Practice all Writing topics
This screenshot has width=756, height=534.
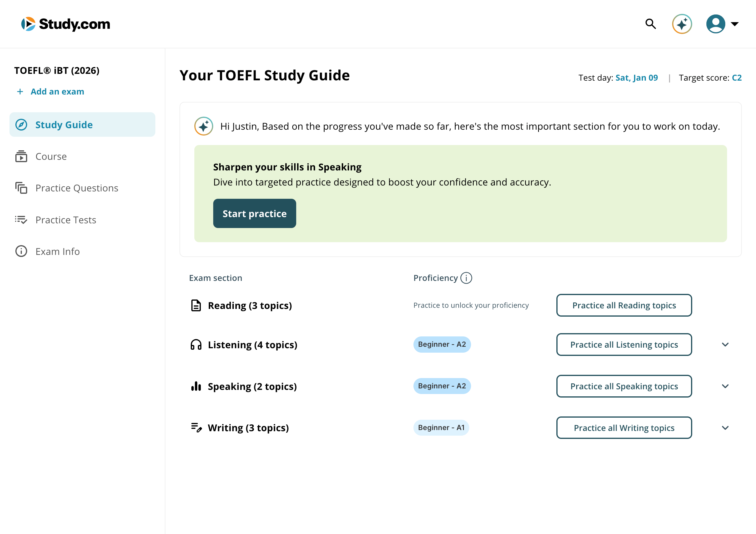[624, 428]
